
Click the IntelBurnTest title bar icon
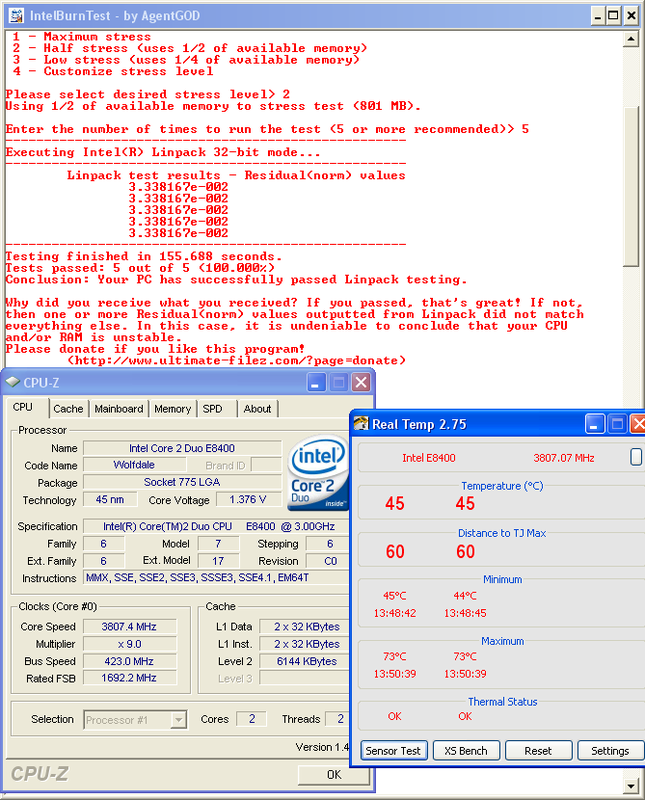tap(16, 15)
